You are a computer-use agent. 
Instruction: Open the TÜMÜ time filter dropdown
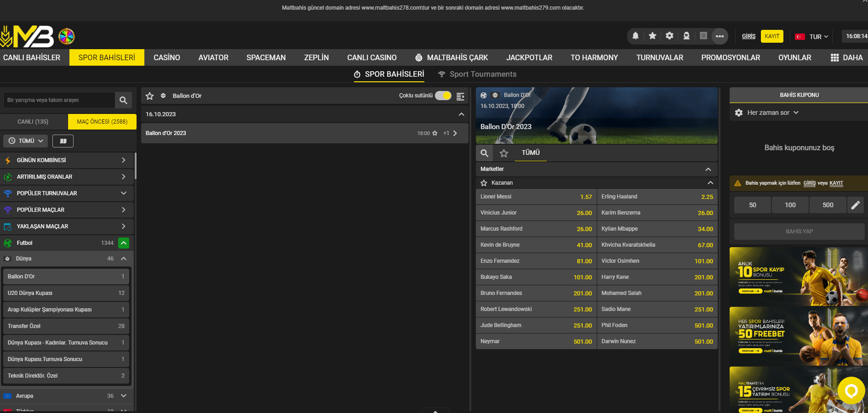point(26,141)
